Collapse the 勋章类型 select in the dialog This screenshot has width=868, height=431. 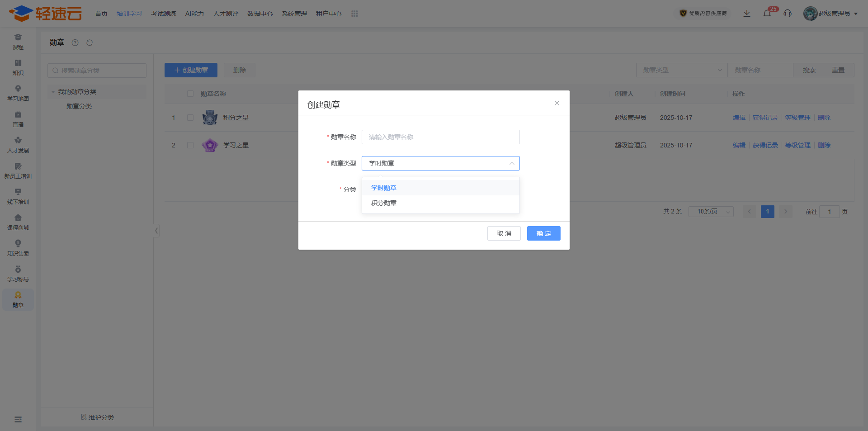(x=511, y=163)
